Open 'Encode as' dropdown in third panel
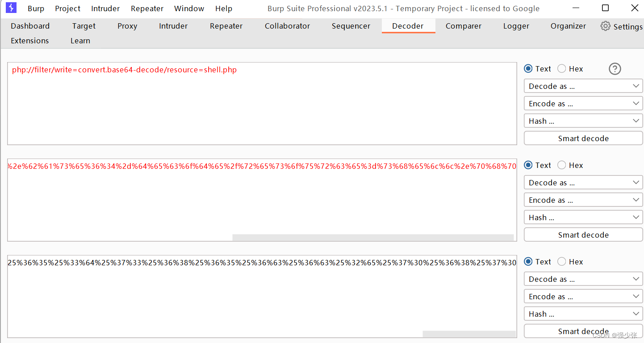 (x=583, y=297)
